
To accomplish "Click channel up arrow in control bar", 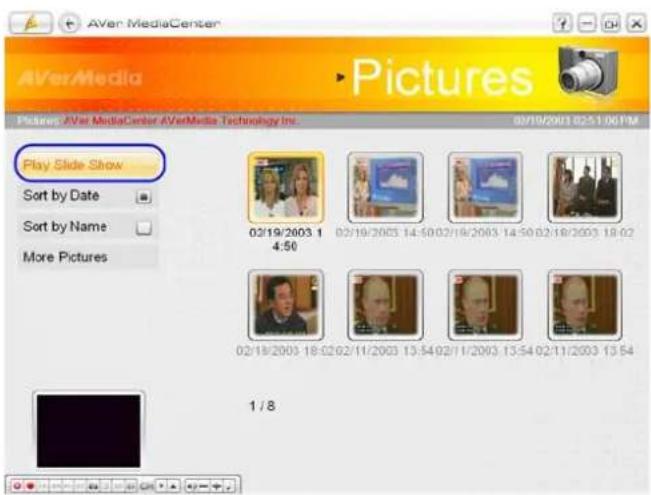I will [174, 486].
